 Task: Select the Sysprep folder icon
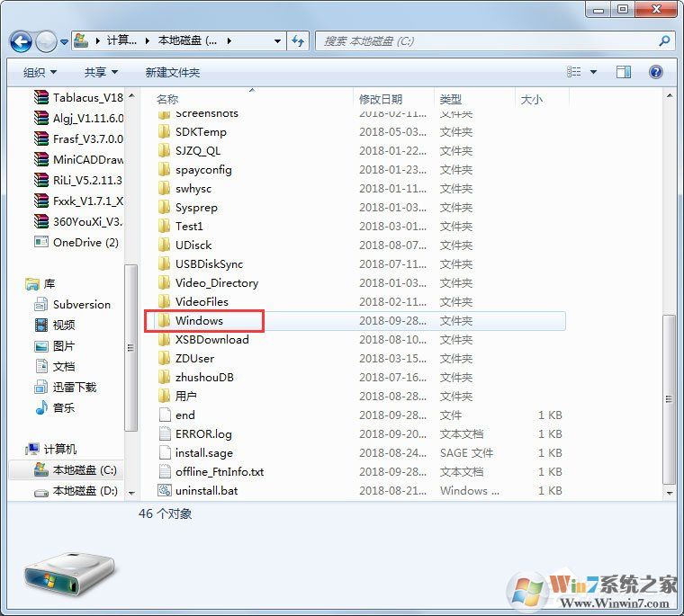164,207
